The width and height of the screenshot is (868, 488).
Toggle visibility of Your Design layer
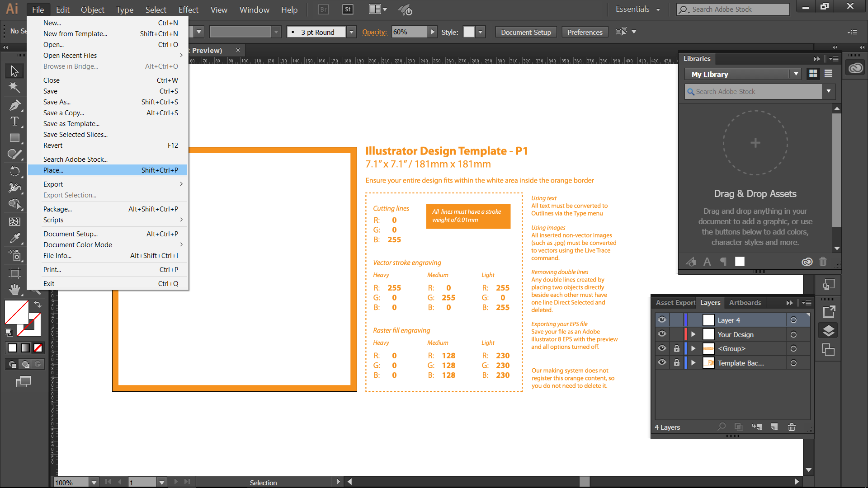pos(661,334)
